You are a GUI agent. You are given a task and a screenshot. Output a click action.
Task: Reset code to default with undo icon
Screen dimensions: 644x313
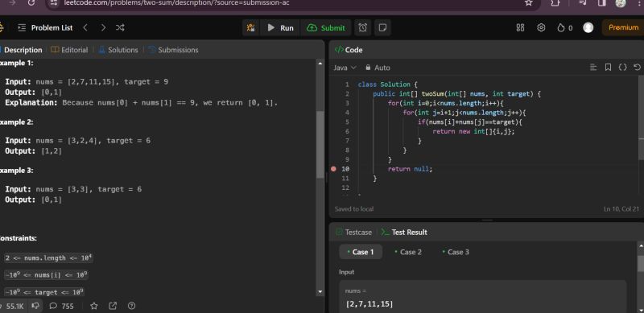(x=637, y=68)
